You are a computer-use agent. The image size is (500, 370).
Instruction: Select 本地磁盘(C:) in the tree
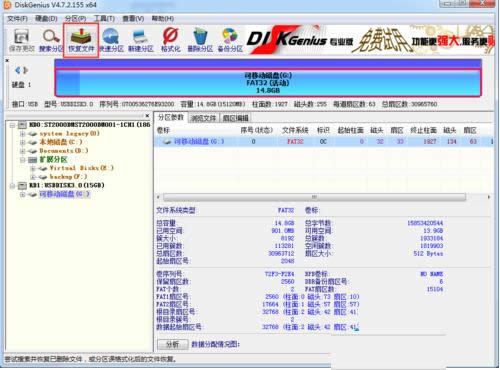point(61,142)
